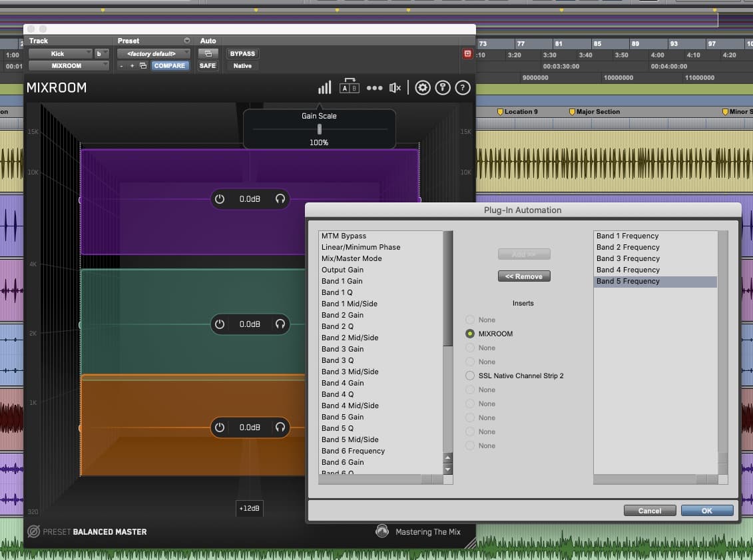
Task: Select Band 5 Mid/Side parameter
Action: tap(350, 439)
